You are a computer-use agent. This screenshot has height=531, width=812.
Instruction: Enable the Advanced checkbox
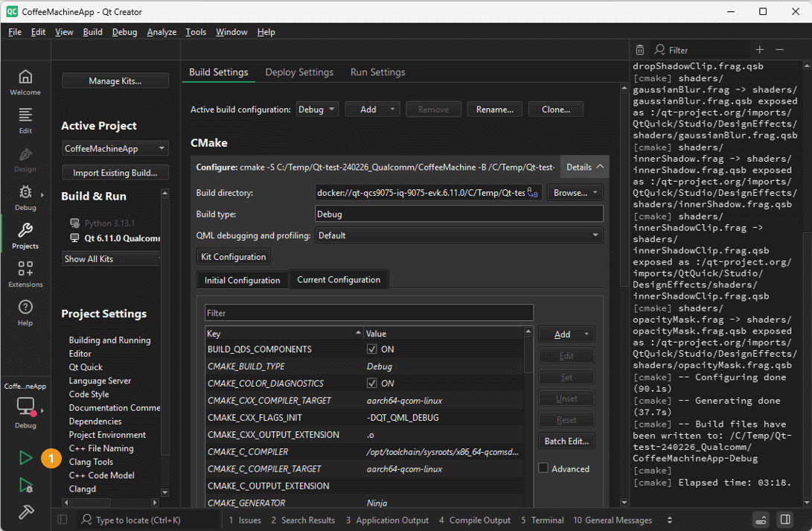[543, 468]
